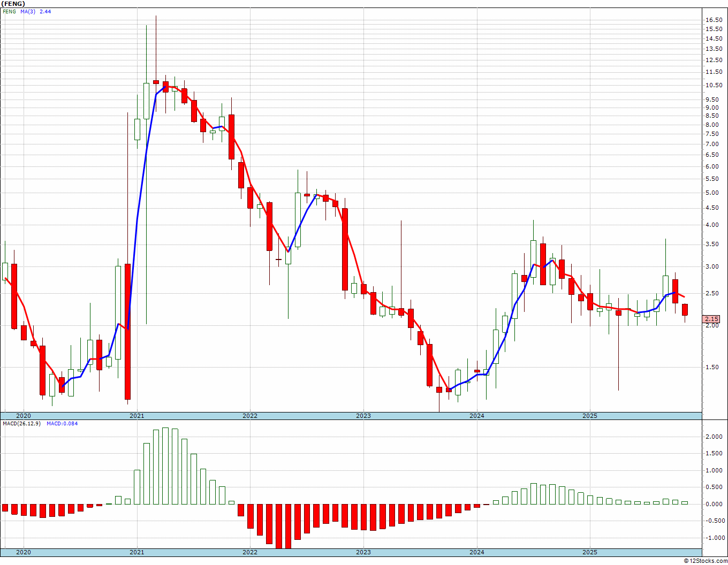Click 2021 on the price chart time axis
This screenshot has height=565, width=728.
[x=136, y=416]
